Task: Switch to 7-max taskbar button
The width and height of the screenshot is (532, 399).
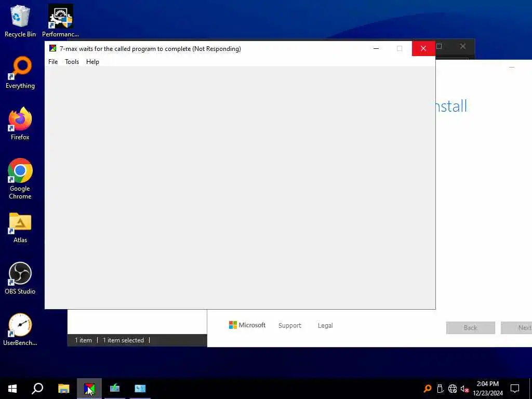Action: pyautogui.click(x=89, y=389)
